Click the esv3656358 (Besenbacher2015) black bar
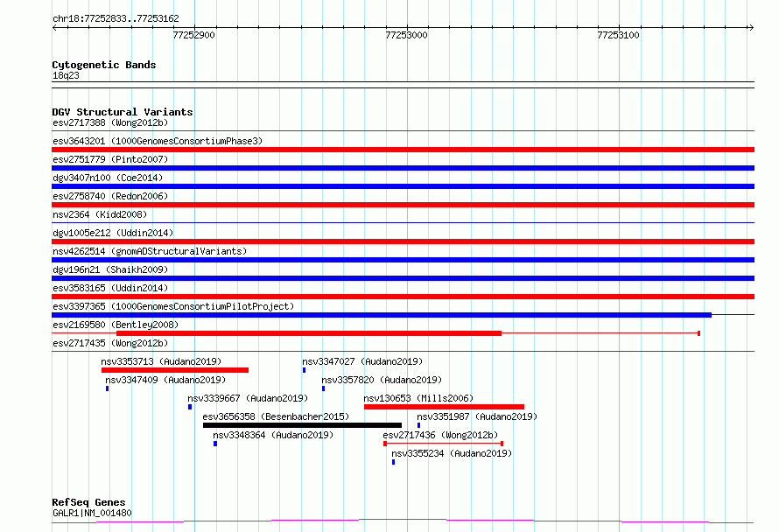Screen dimensions: 779x532 [x=303, y=425]
